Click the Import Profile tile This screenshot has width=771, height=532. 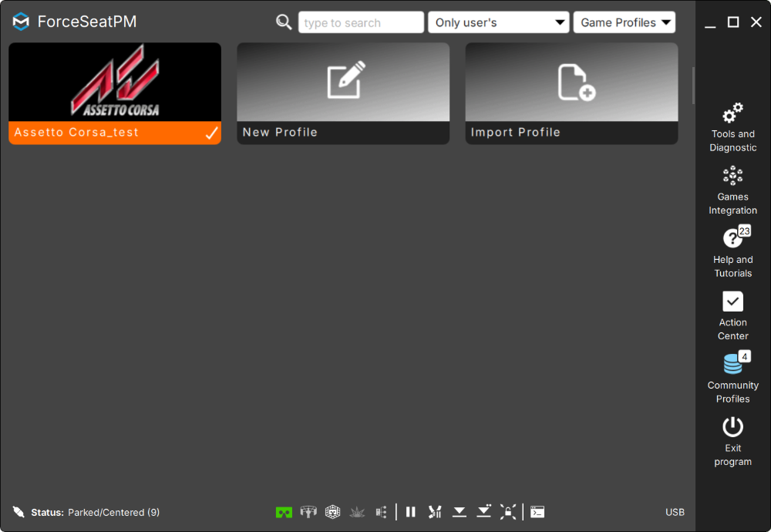[x=571, y=93]
